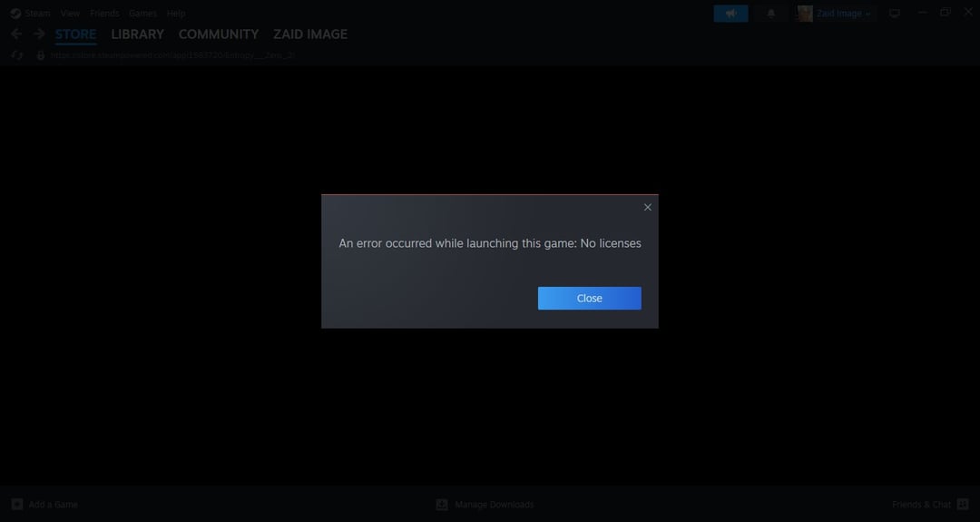The width and height of the screenshot is (980, 522).
Task: Switch to the LIBRARY tab
Action: pos(137,34)
